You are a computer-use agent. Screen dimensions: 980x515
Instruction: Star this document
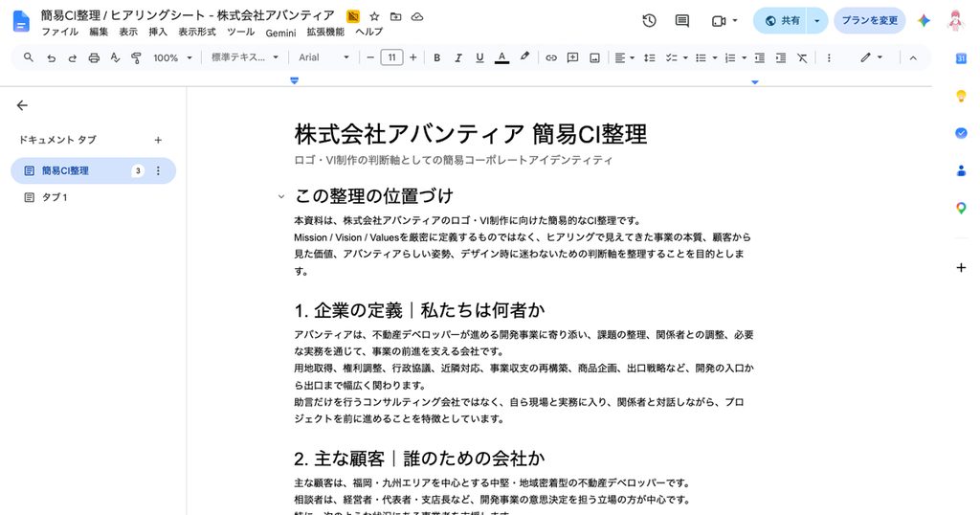tap(374, 16)
